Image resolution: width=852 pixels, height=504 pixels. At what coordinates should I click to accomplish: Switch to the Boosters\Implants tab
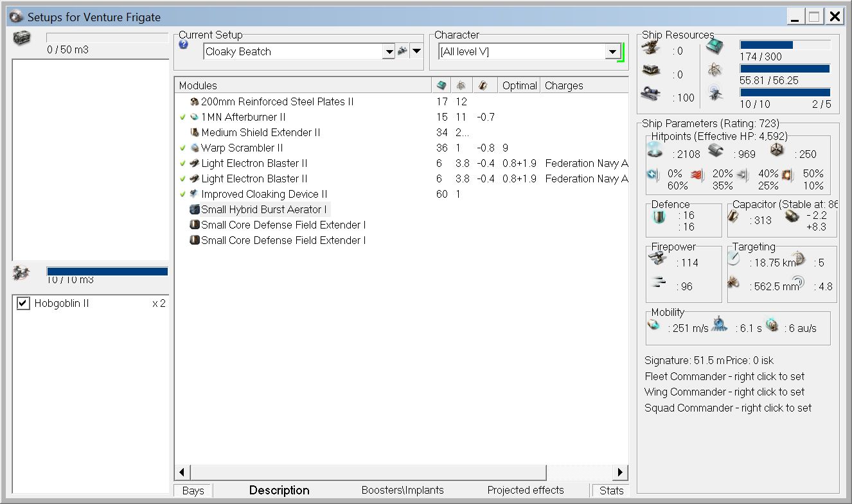pyautogui.click(x=403, y=490)
